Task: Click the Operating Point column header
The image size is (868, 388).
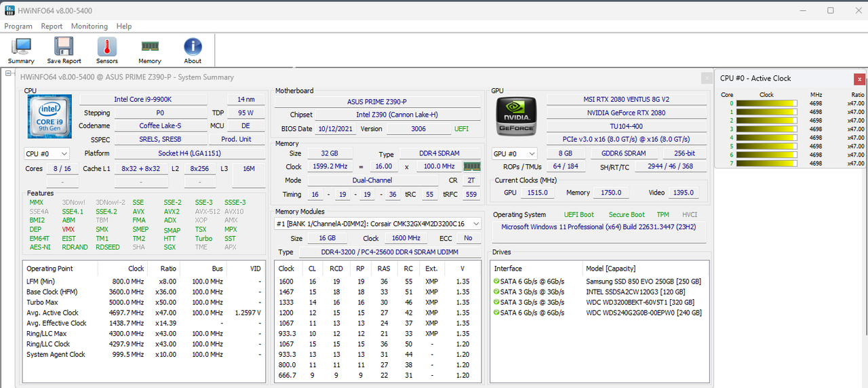Action: 50,269
